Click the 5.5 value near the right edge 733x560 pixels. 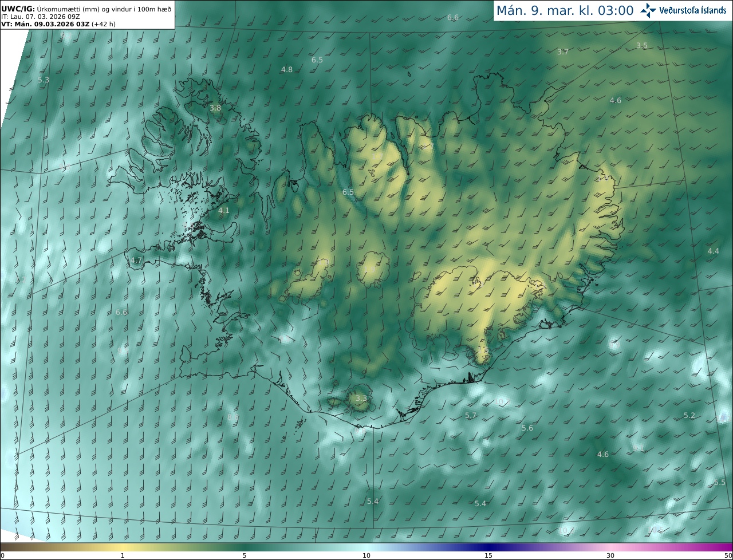720,482
